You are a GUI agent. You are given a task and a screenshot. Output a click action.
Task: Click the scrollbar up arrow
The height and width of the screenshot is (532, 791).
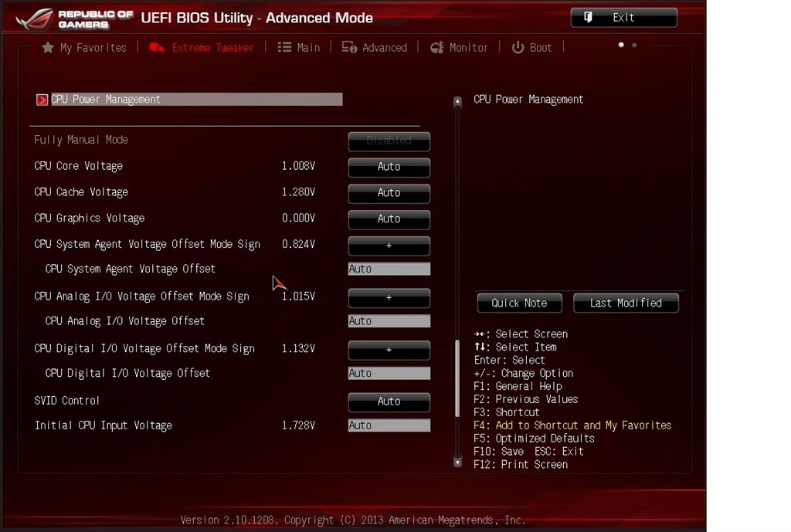[457, 101]
